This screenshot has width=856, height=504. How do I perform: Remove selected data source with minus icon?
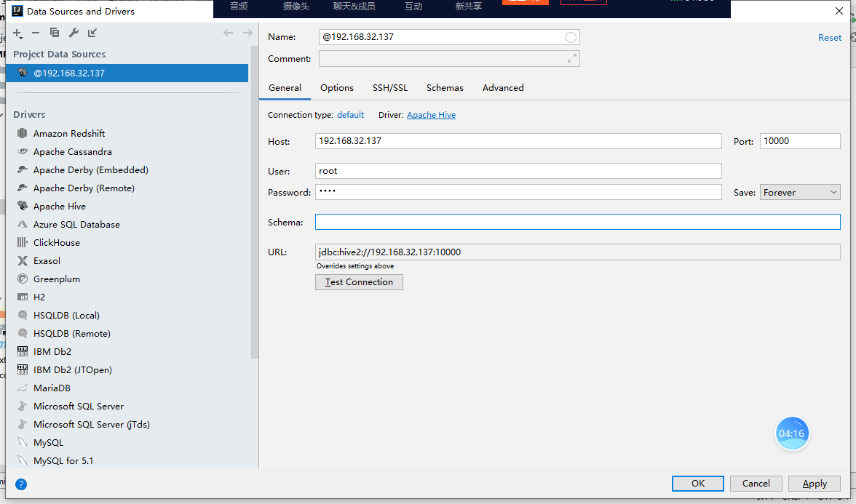[36, 33]
